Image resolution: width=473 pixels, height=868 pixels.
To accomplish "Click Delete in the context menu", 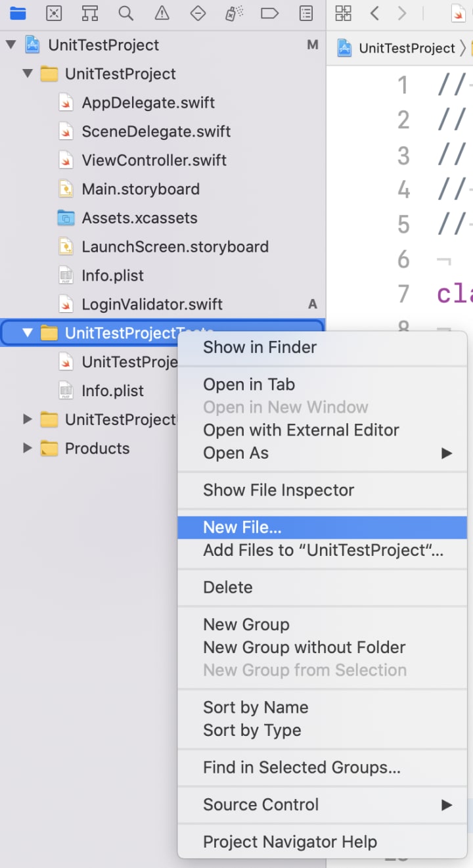I will coord(228,587).
